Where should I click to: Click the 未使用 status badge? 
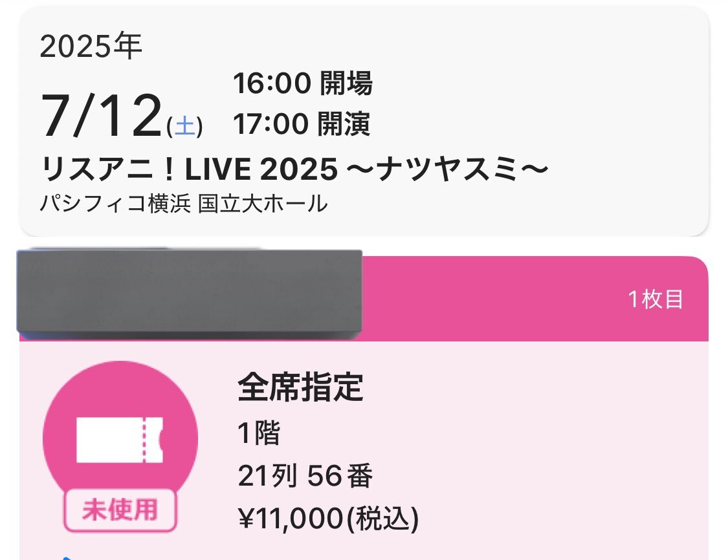(120, 510)
